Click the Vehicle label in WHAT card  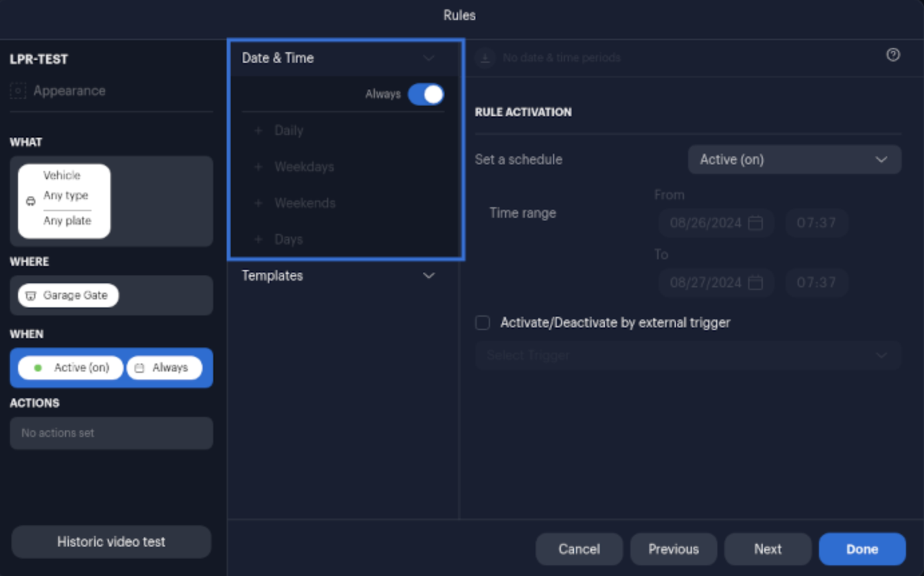click(x=62, y=175)
